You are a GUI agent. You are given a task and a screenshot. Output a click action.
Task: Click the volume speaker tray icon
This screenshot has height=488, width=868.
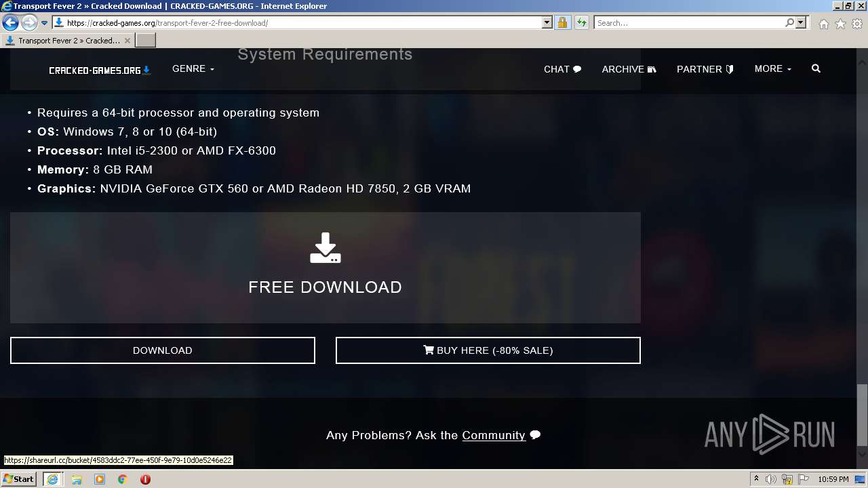[x=771, y=479]
